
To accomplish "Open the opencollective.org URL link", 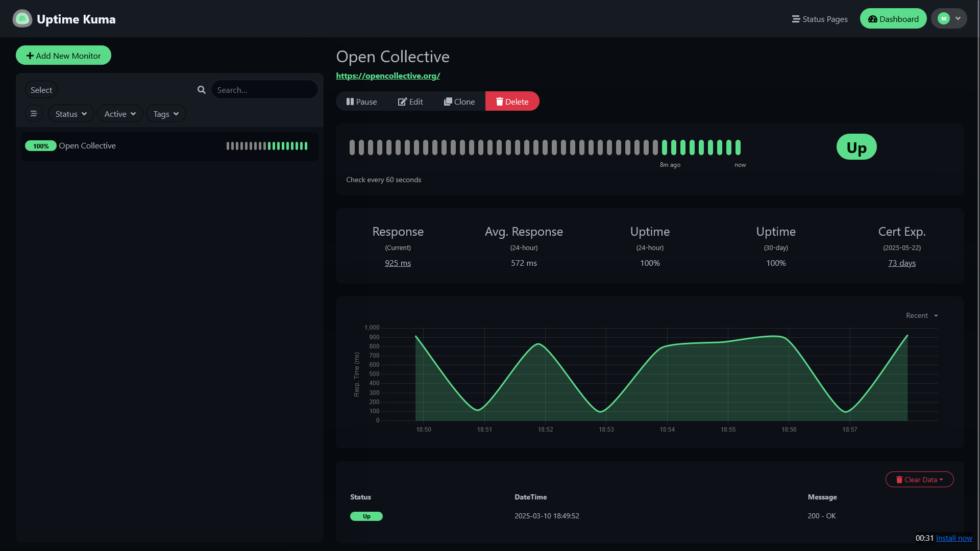I will (388, 76).
